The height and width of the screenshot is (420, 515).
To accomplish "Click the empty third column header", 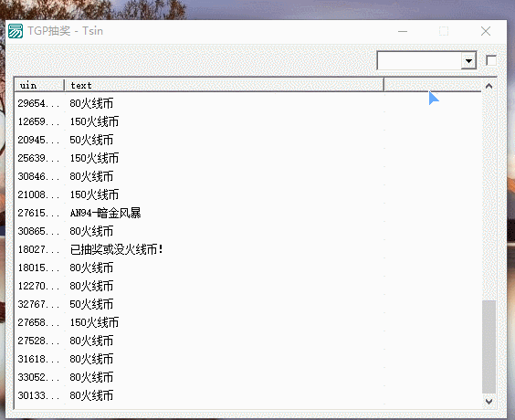I will point(433,86).
